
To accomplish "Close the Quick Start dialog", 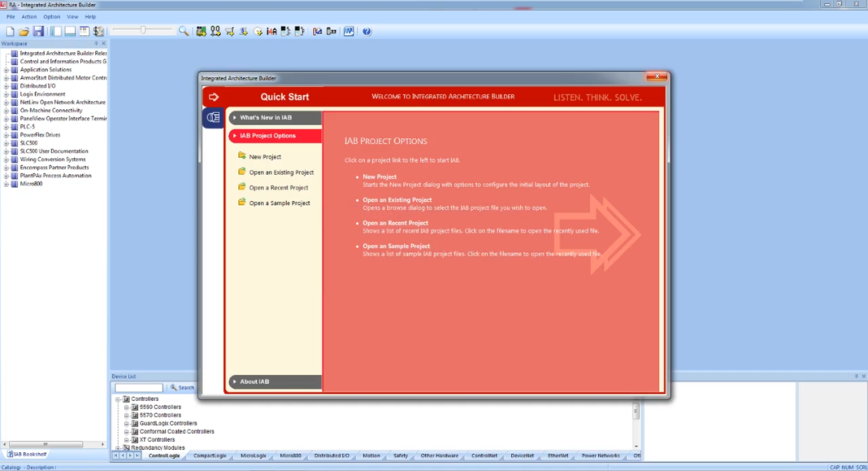I will pos(657,76).
